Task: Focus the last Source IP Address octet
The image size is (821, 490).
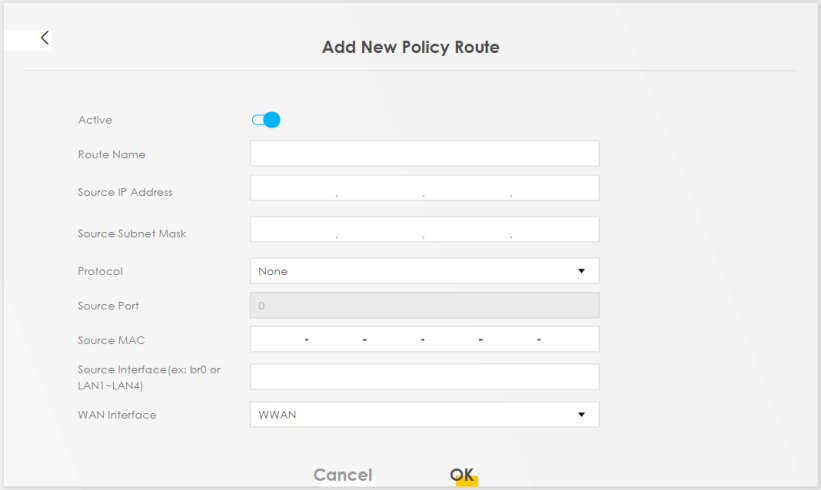Action: (555, 189)
